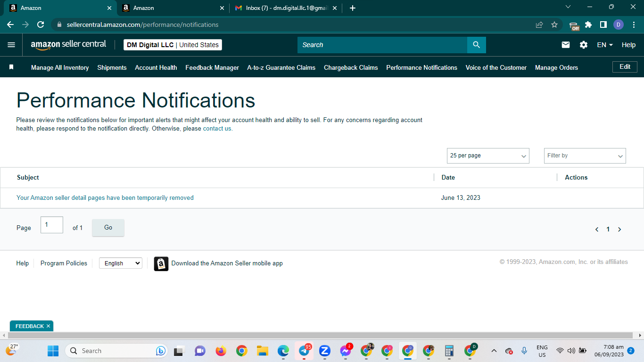644x362 pixels.
Task: Toggle the extension showing the Off badge
Action: [x=574, y=25]
